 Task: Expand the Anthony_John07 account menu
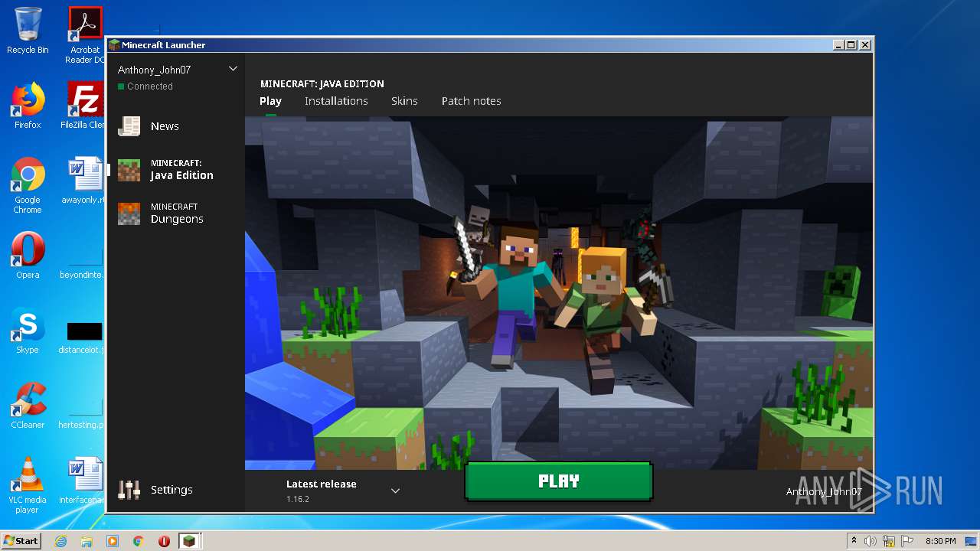(x=233, y=69)
